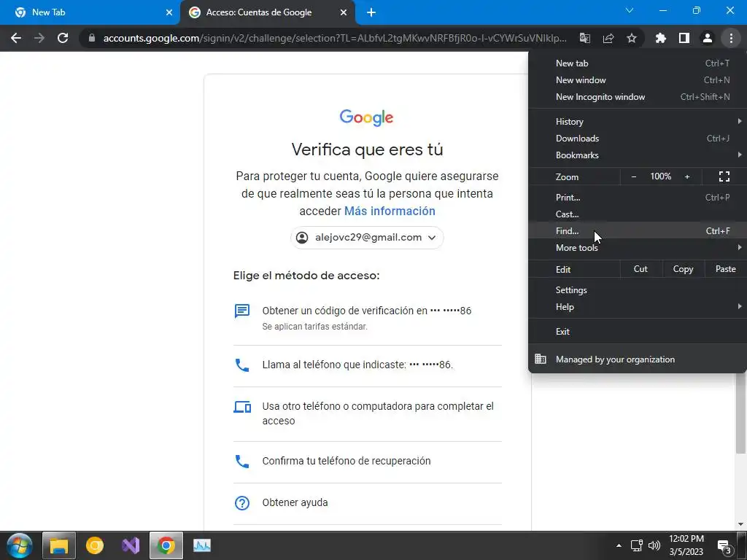Select the Acceso: Cuentas de Google tab
This screenshot has height=560, width=747.
click(268, 13)
